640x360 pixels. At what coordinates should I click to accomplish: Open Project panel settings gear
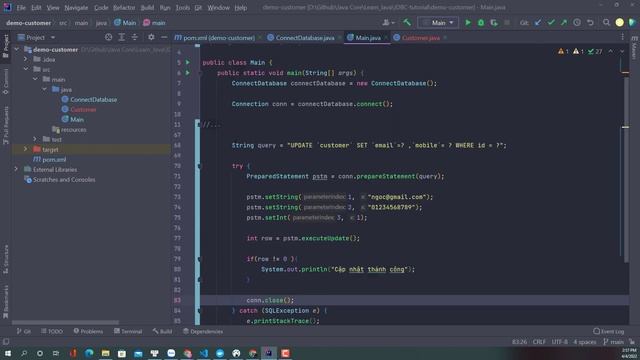pyautogui.click(x=151, y=37)
